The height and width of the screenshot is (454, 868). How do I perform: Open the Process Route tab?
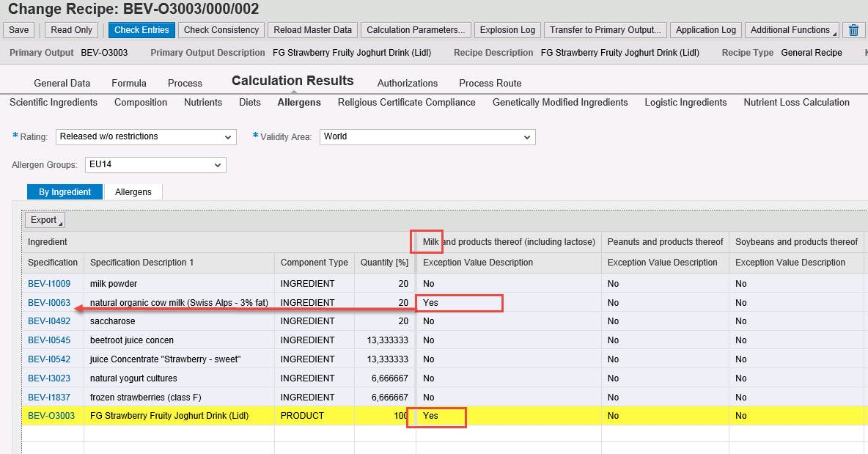[490, 83]
